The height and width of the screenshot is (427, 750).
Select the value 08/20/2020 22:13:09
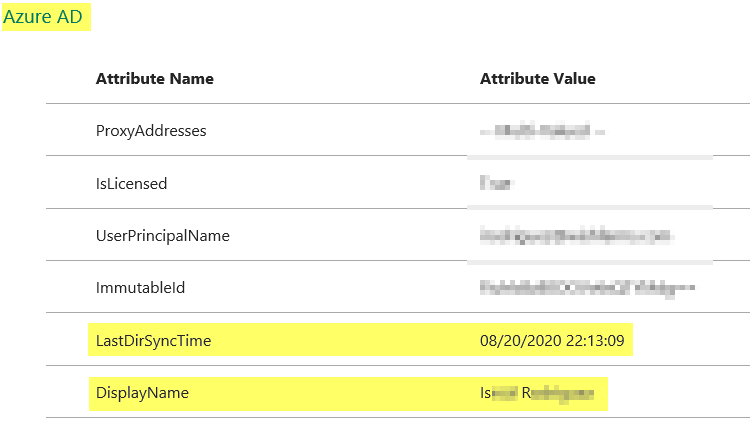pyautogui.click(x=552, y=341)
